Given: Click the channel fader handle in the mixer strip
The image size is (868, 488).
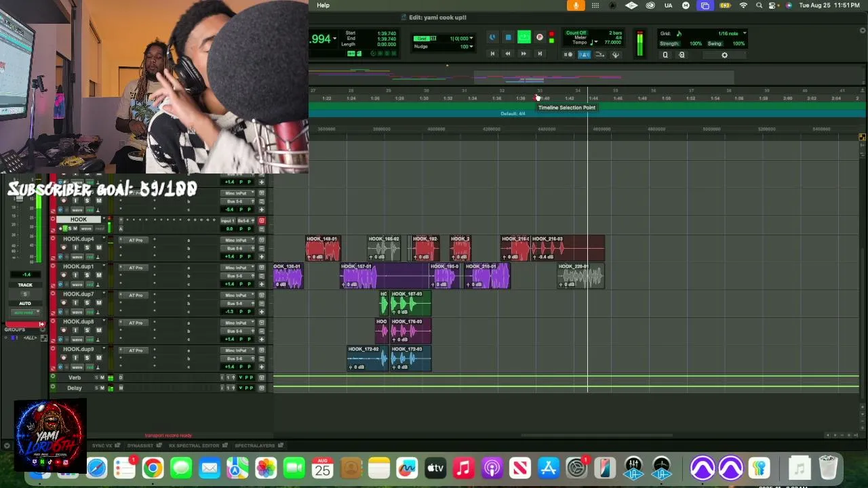Looking at the screenshot, I should click(18, 199).
